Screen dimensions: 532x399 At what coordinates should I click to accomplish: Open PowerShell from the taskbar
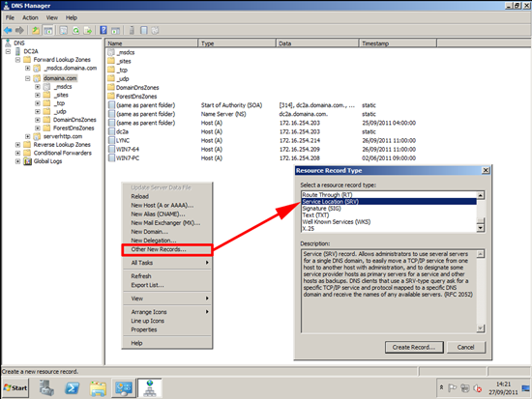tap(72, 387)
